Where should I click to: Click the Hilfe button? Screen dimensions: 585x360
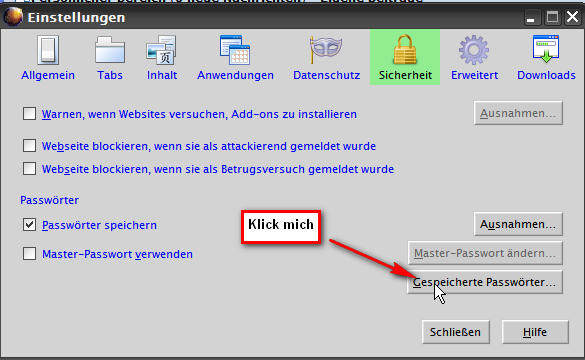(535, 332)
